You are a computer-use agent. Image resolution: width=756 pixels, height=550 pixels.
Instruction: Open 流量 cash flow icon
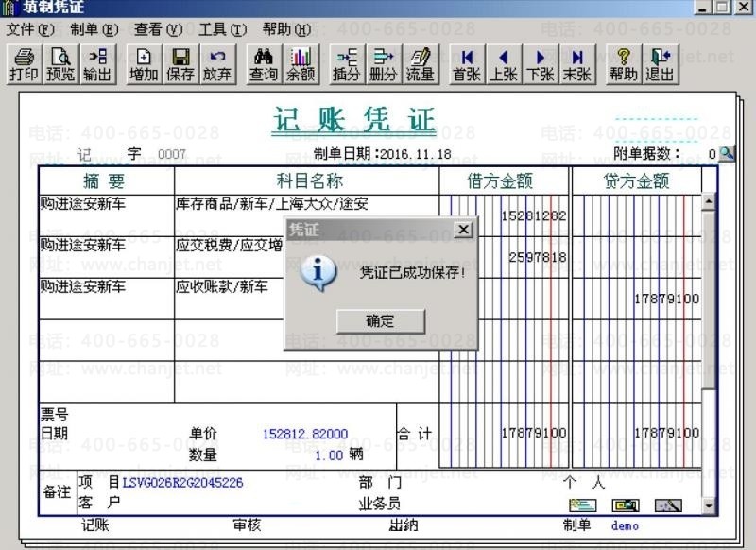tap(421, 64)
